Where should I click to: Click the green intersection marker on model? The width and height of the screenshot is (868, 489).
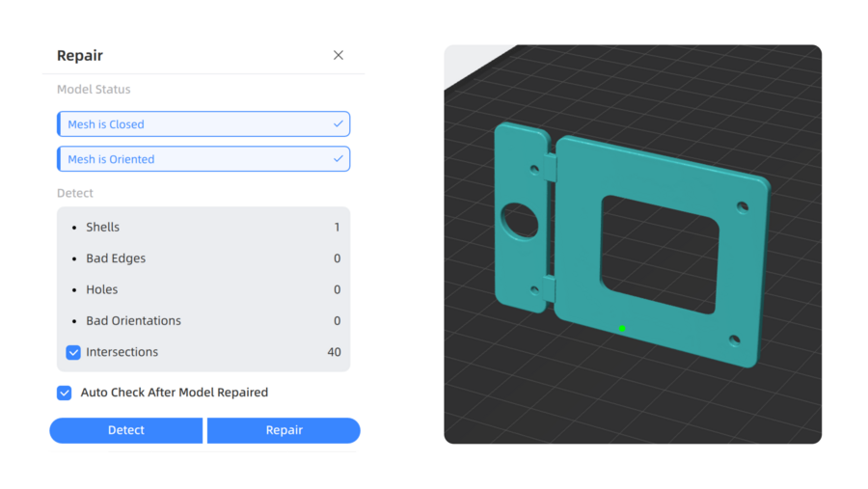(x=622, y=328)
